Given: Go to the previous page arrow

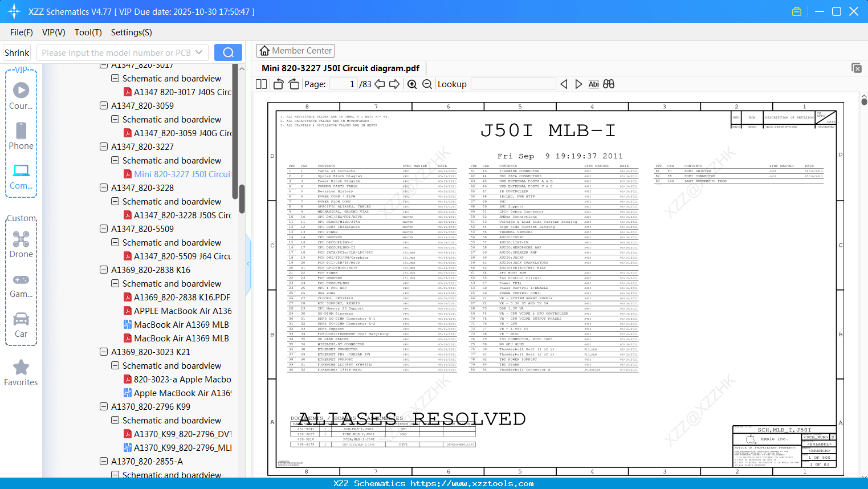Looking at the screenshot, I should coord(379,84).
